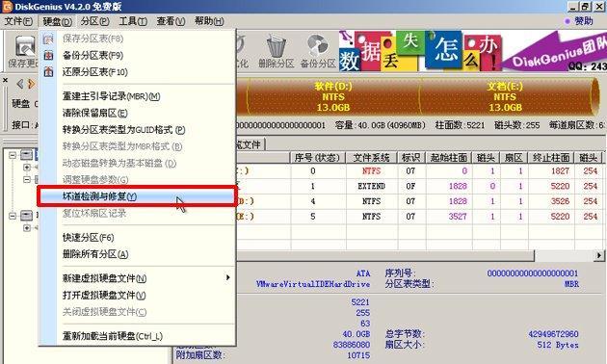Click the File System column header
This screenshot has height=364, width=607.
pos(372,157)
